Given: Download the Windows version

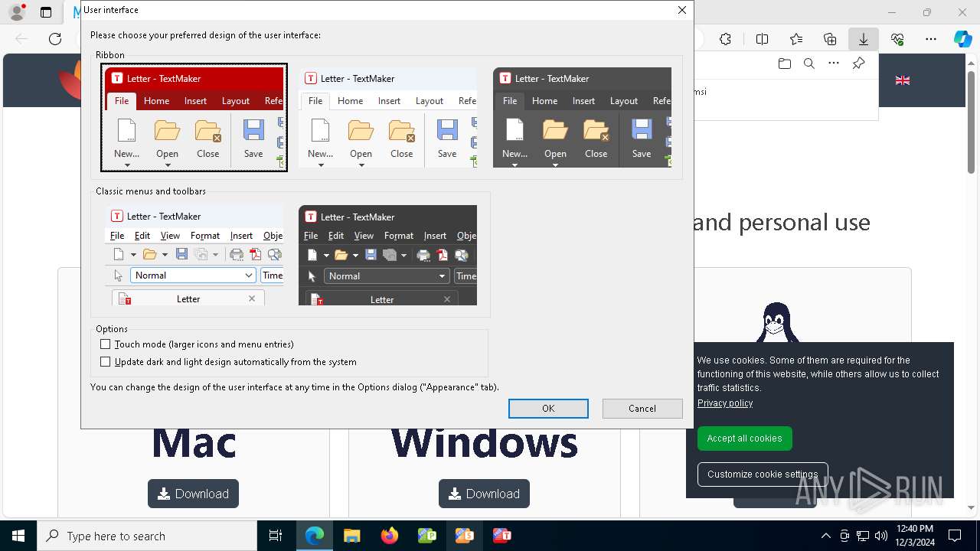Looking at the screenshot, I should tap(484, 494).
